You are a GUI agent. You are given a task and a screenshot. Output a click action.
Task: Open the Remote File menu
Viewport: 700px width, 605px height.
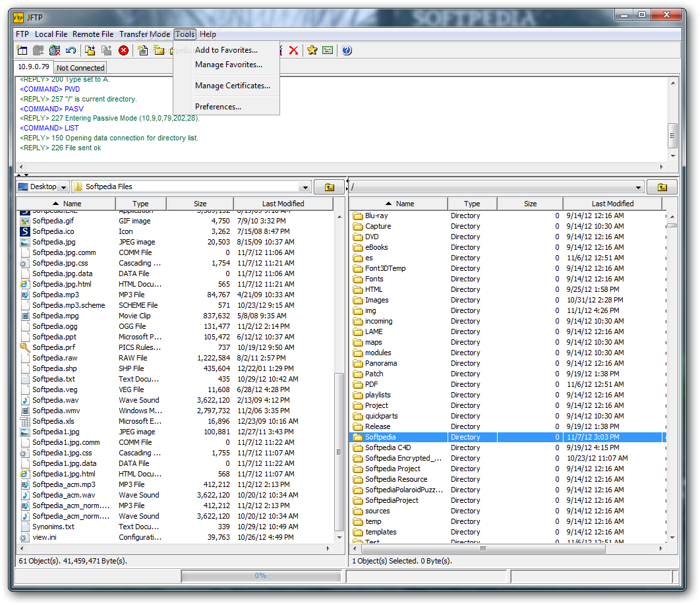pos(93,34)
